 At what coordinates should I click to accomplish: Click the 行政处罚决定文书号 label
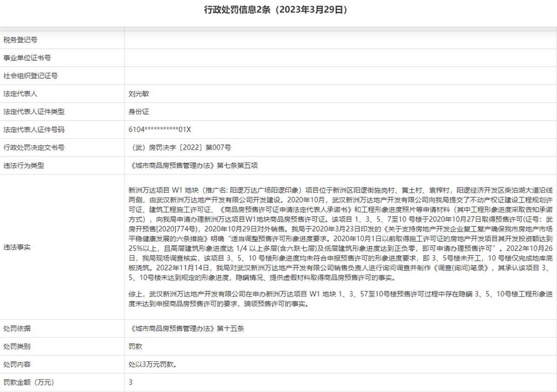[x=34, y=148]
